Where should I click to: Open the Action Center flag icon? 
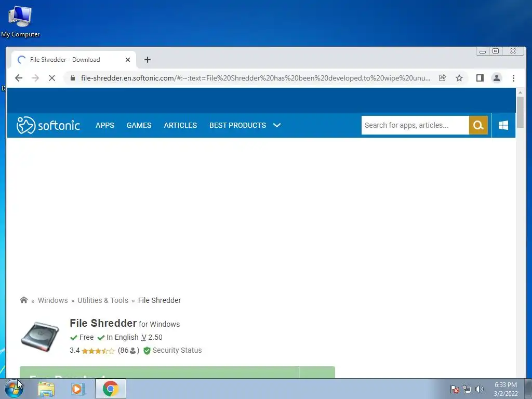click(x=455, y=389)
